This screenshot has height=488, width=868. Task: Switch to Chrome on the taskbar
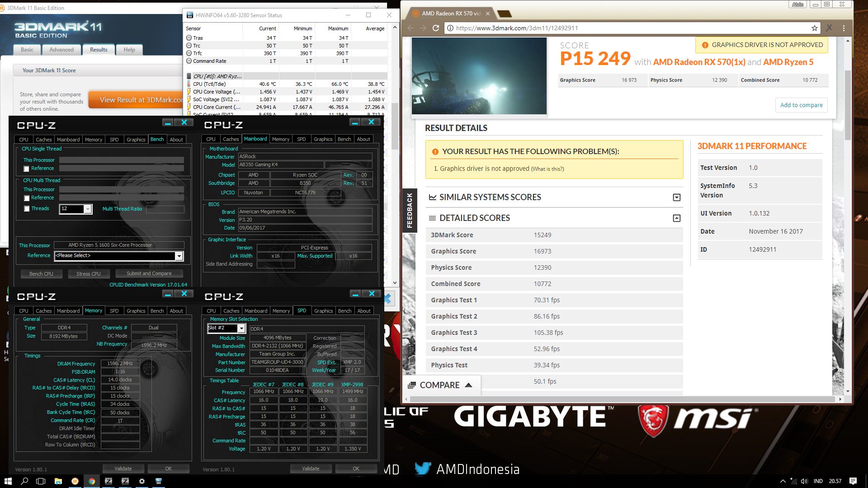[92, 481]
